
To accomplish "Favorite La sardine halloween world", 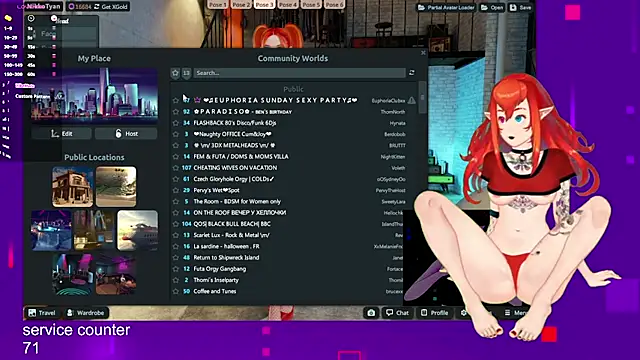I will [176, 246].
